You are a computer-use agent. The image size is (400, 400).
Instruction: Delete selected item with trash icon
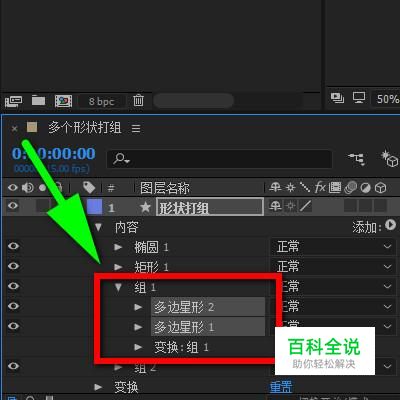(138, 100)
